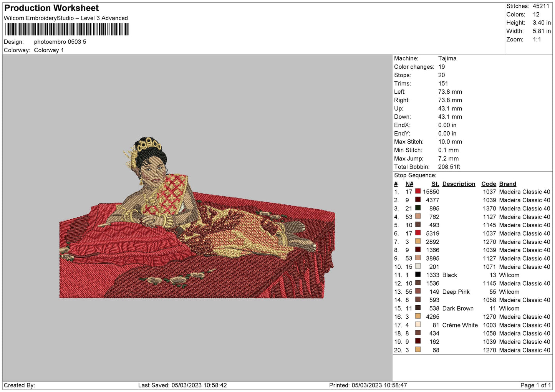
Task: Click the 'Dark Brown' description in stop 15
Action: pyautogui.click(x=458, y=309)
